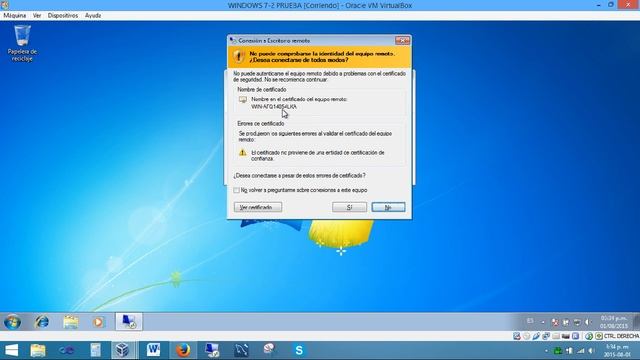Viewport: 640px width, 360px height.
Task: Click the guest network tray icon
Action: [577, 322]
